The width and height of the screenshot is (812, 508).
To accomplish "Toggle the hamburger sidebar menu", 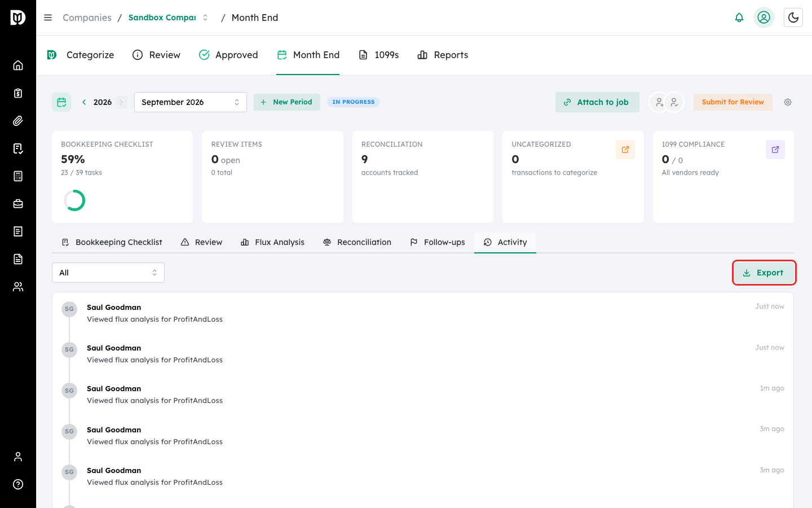I will pos(48,17).
